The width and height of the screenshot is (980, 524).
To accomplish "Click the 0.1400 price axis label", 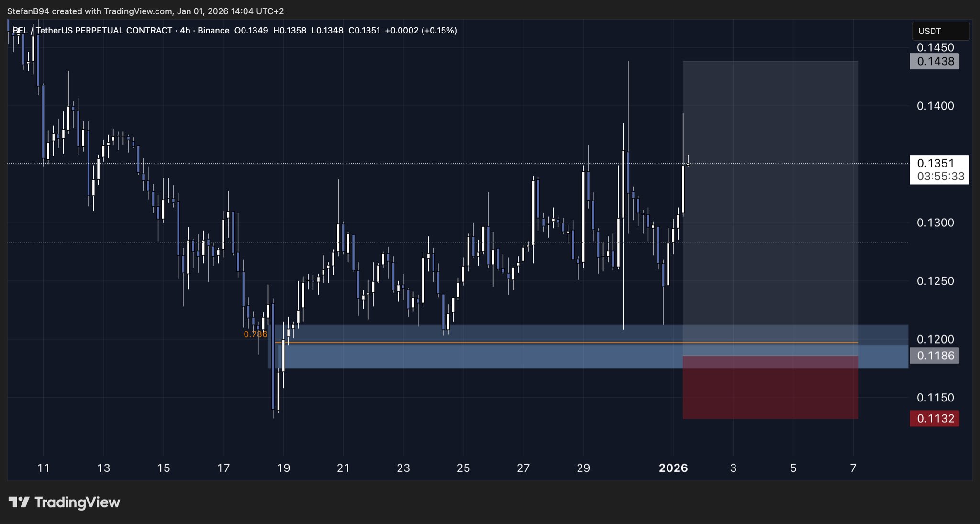I will pyautogui.click(x=935, y=106).
